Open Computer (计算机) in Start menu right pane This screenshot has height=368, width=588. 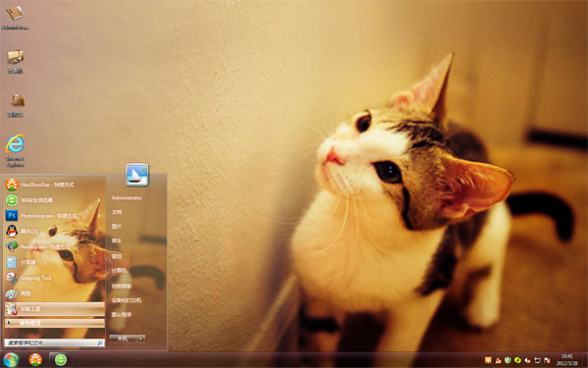pos(119,271)
